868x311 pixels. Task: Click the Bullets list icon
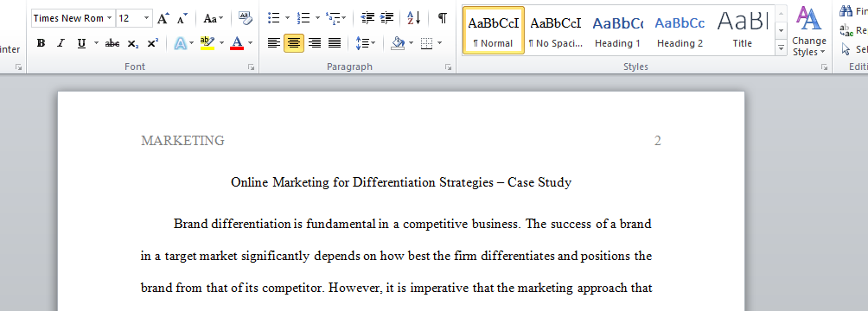(x=273, y=18)
